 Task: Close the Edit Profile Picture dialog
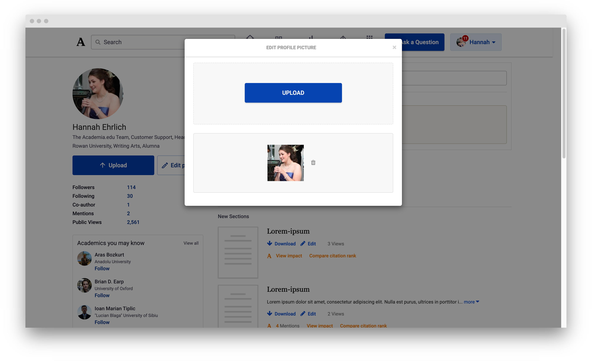pyautogui.click(x=394, y=47)
